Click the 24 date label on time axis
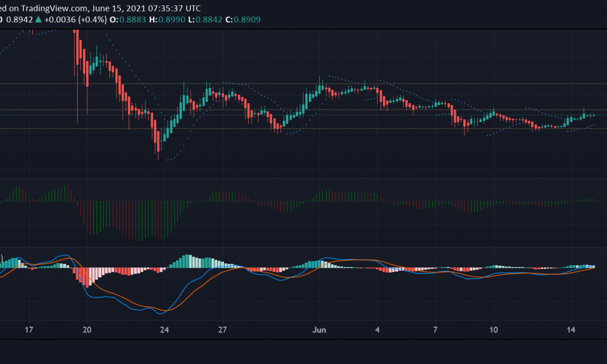 (x=164, y=330)
